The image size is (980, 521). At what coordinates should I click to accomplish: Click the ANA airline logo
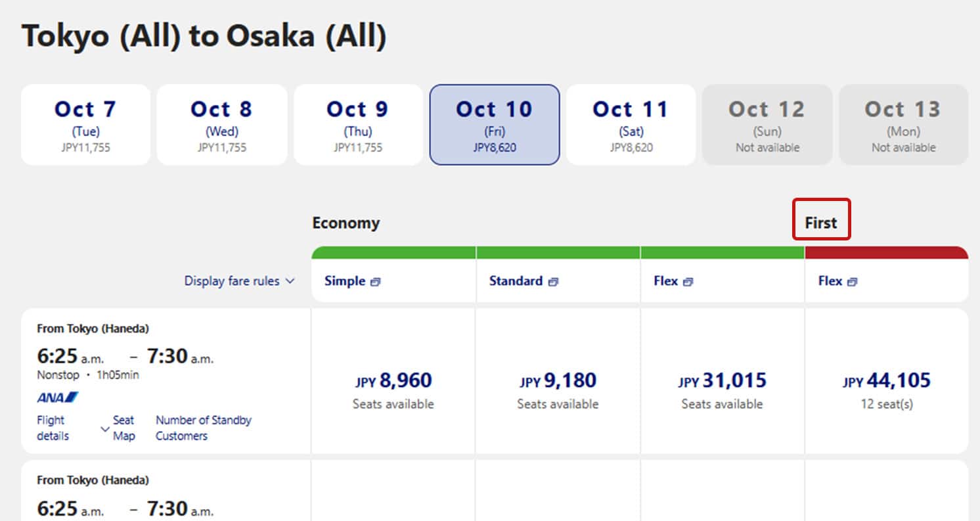(58, 397)
